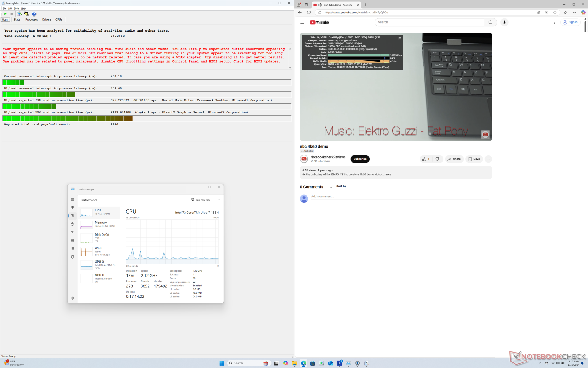Image resolution: width=588 pixels, height=368 pixels.
Task: Click the YouTube Sign in button
Action: tap(570, 22)
